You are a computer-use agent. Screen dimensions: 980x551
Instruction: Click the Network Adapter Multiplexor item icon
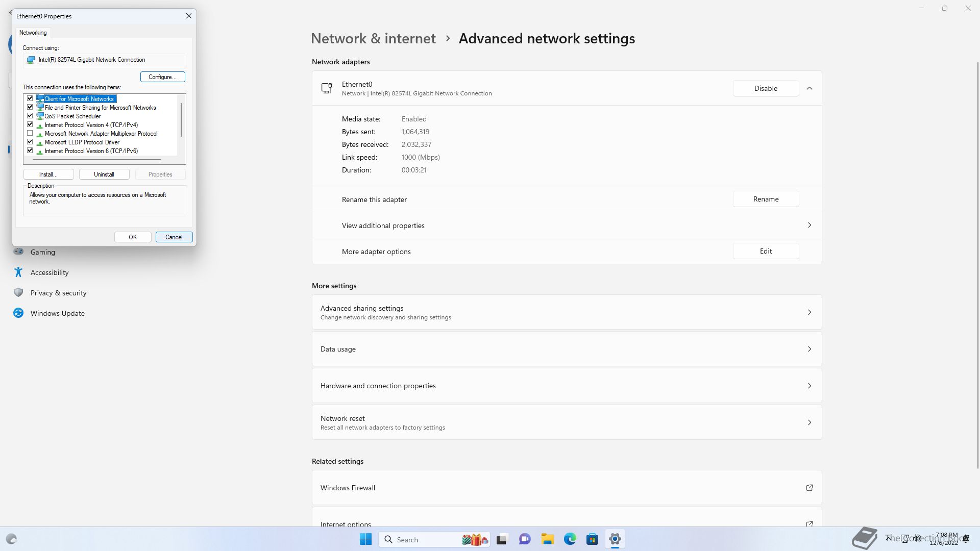pyautogui.click(x=40, y=134)
